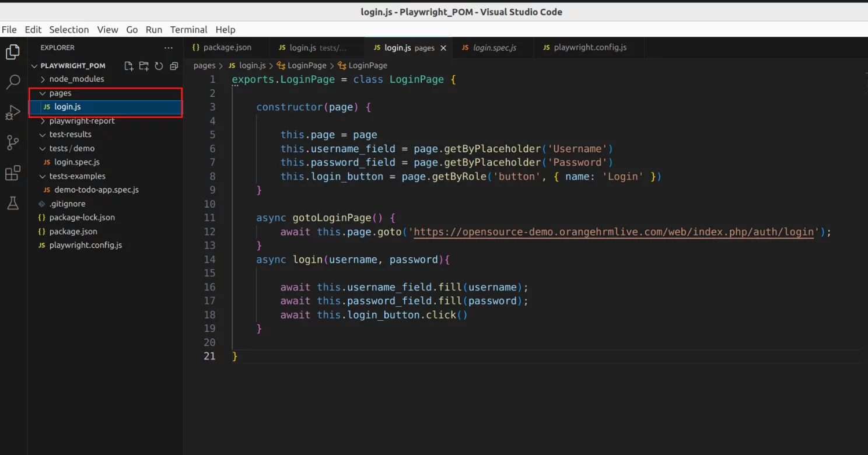The width and height of the screenshot is (868, 455).
Task: Select login.spec.js in the file tree
Action: point(76,162)
